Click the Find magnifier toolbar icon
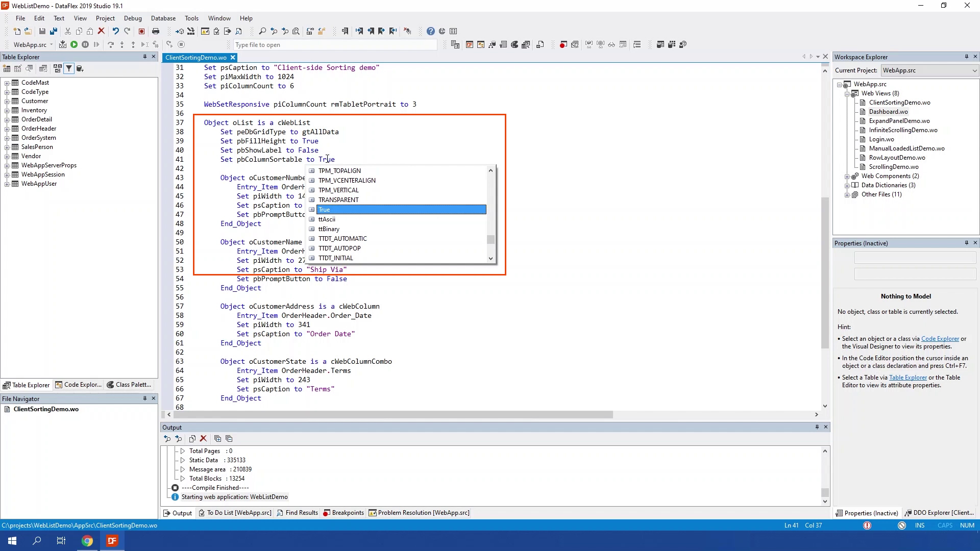 point(262,32)
